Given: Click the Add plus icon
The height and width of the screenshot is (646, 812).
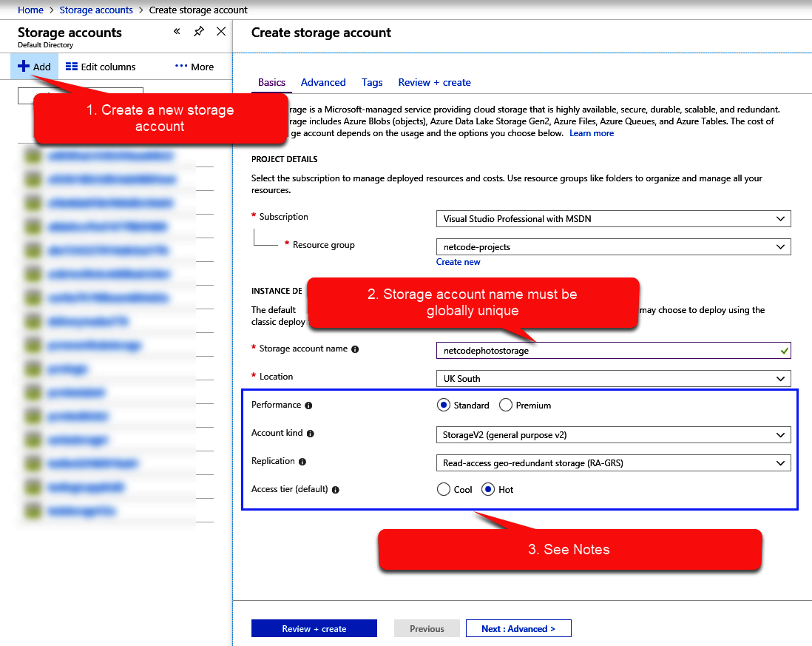Looking at the screenshot, I should [x=24, y=67].
